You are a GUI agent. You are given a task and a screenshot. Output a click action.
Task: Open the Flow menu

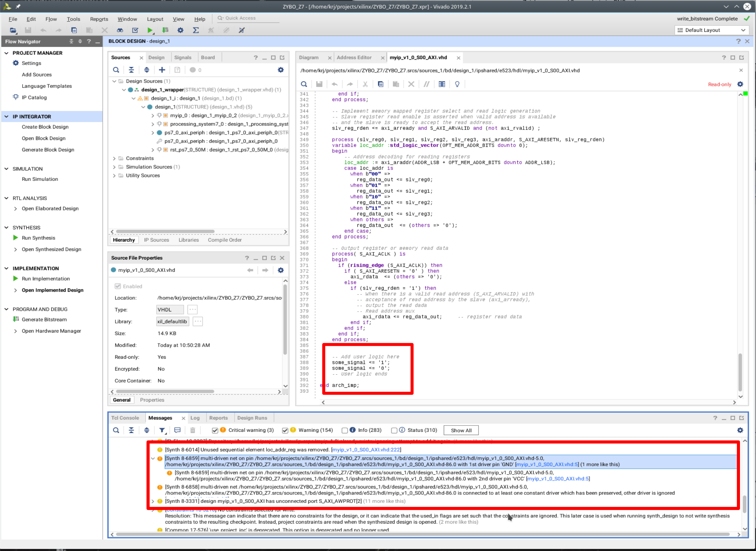point(51,19)
